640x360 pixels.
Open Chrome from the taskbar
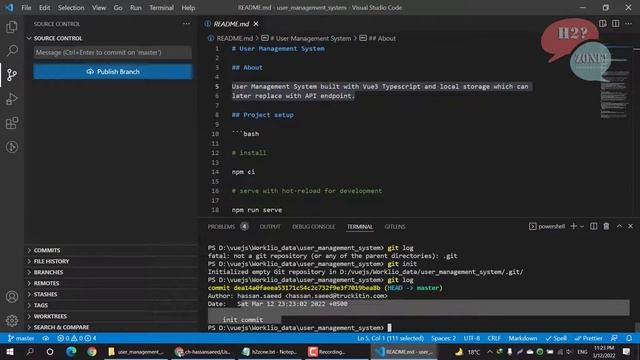[x=92, y=351]
